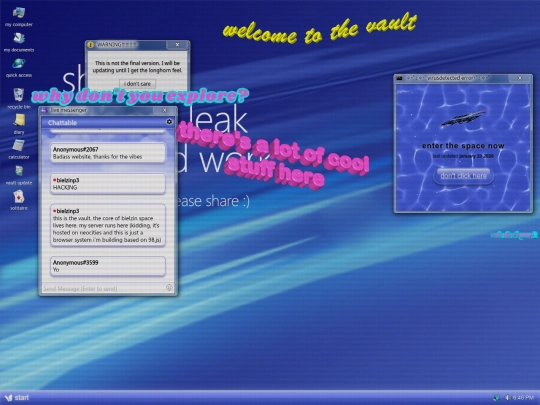Open the recycle bin icon

tap(19, 94)
